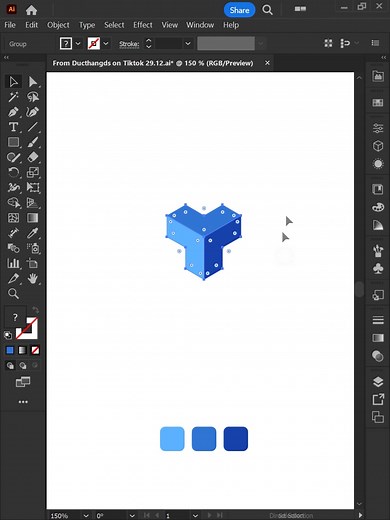The image size is (390, 520).
Task: Select the Type tool
Action: tap(13, 127)
